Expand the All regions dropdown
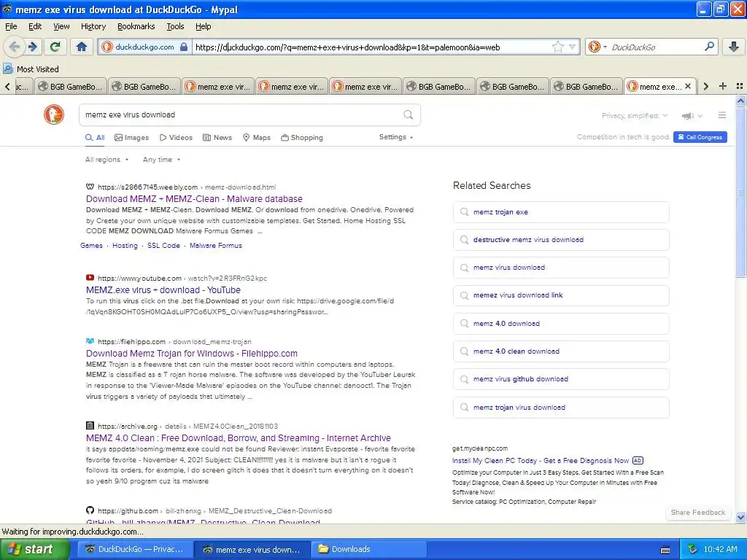747x560 pixels. point(107,160)
